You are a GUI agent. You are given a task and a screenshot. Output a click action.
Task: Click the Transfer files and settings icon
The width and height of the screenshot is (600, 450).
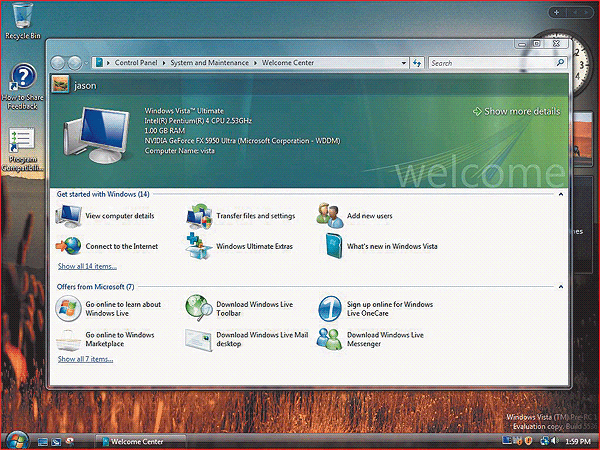(x=199, y=216)
